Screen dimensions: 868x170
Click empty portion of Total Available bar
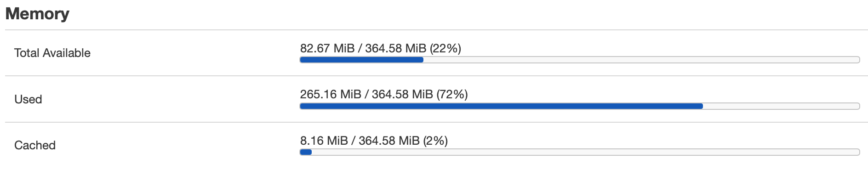641,60
